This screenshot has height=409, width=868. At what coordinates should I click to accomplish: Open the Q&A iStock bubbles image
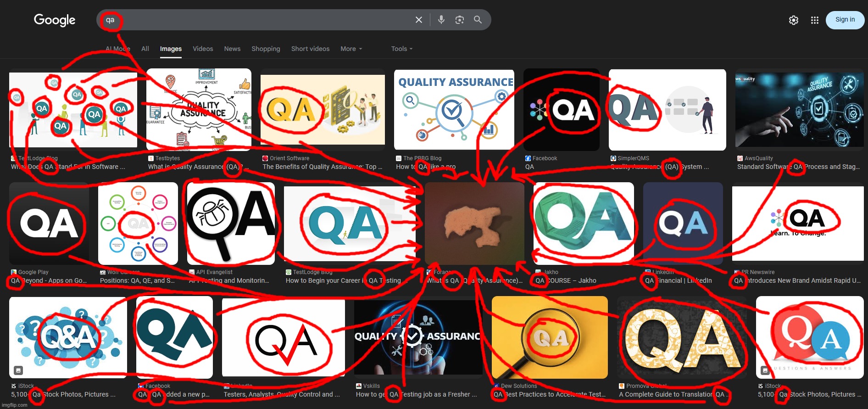[x=68, y=337]
